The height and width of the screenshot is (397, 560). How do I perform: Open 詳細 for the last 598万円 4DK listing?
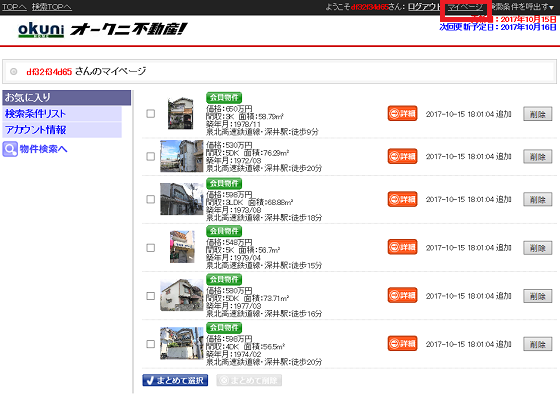pyautogui.click(x=402, y=343)
